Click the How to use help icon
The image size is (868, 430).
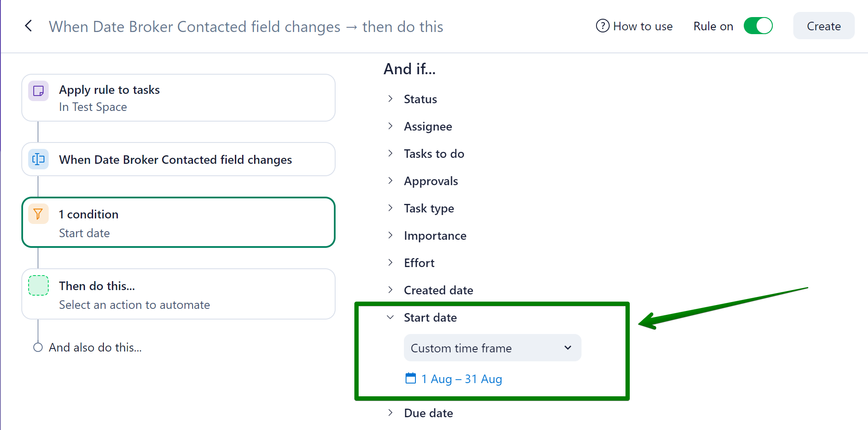pyautogui.click(x=602, y=26)
